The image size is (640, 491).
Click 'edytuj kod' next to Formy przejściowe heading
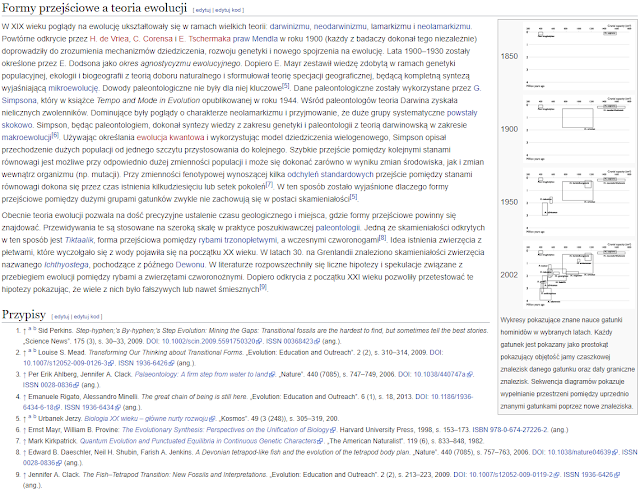(228, 10)
